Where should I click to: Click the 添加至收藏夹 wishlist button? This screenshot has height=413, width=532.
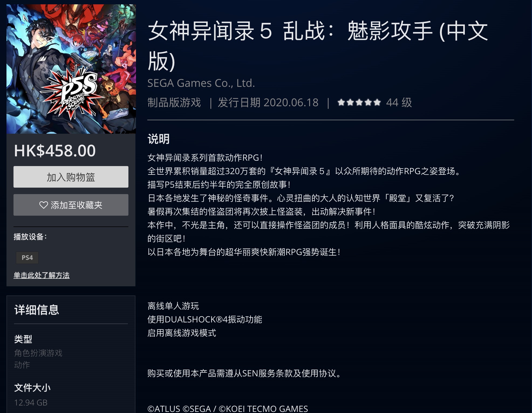point(71,205)
